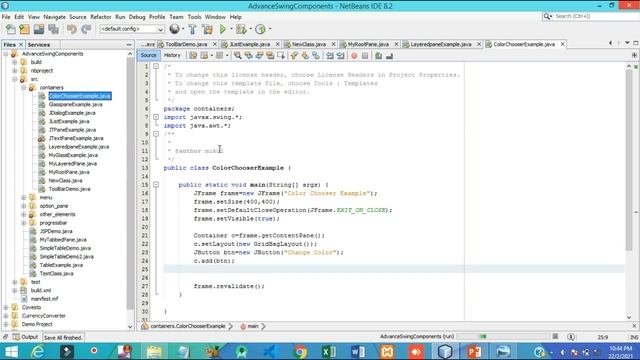
Task: Switch editor to History view
Action: click(172, 55)
